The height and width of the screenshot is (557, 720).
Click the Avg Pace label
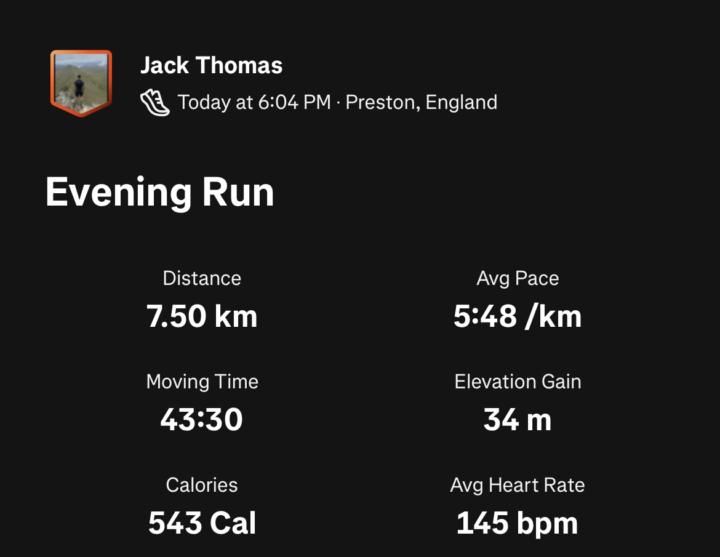pos(517,279)
